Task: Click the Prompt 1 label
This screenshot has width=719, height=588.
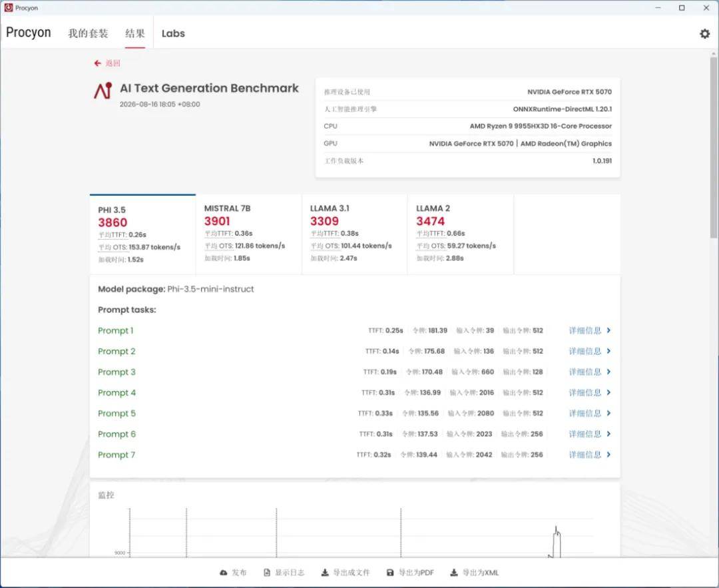Action: pos(116,330)
